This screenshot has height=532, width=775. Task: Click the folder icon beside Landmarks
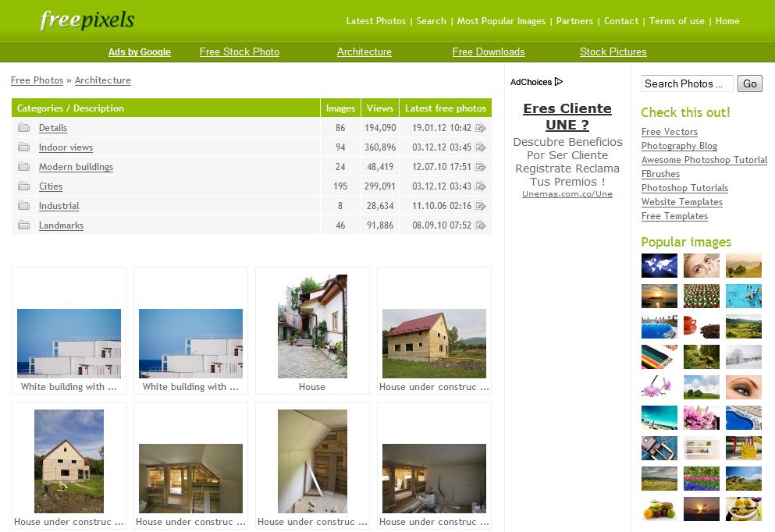(23, 225)
